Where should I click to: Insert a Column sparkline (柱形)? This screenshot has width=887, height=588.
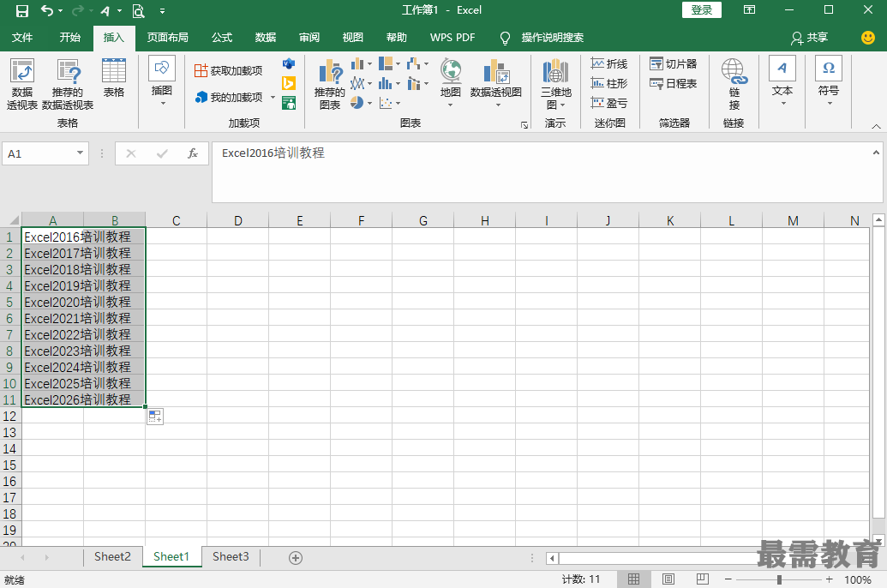coord(609,83)
